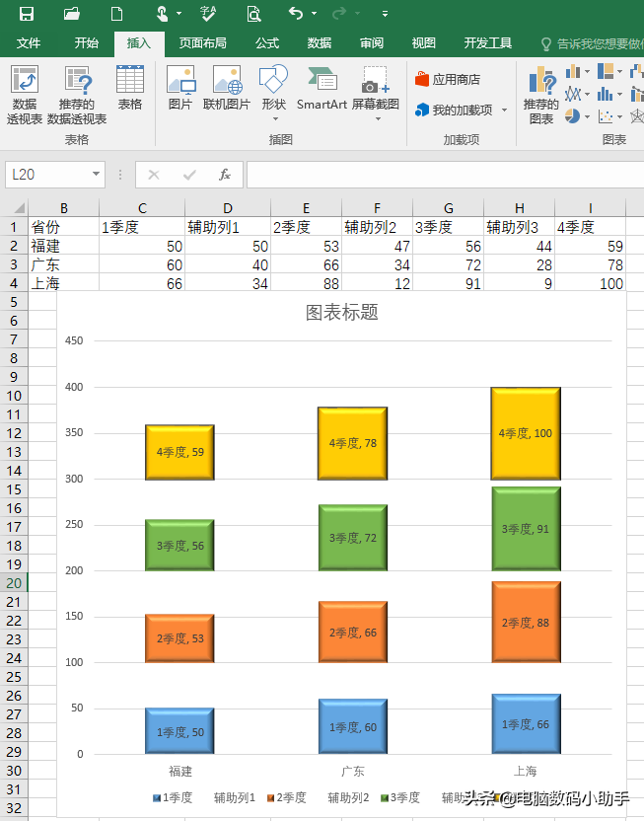Click the line chart icon in the ribbon
The height and width of the screenshot is (821, 644).
point(573,95)
